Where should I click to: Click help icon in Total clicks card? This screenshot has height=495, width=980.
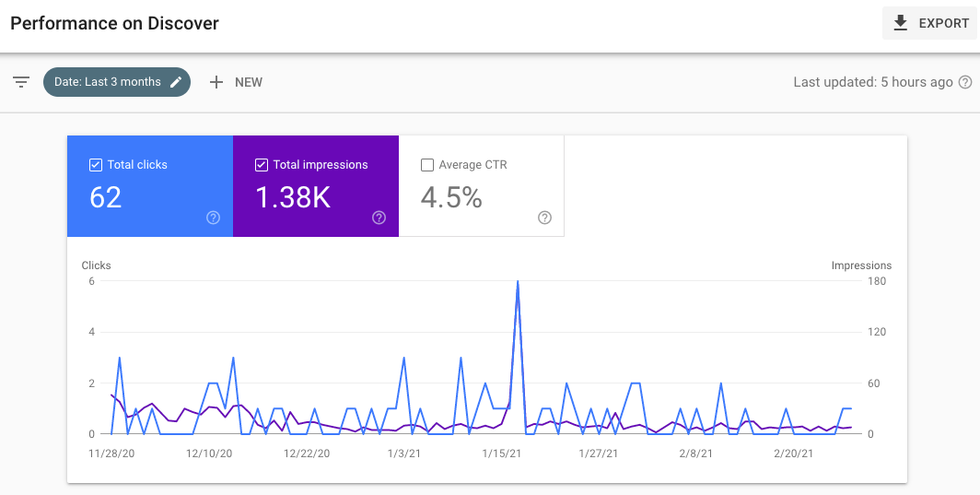(213, 218)
